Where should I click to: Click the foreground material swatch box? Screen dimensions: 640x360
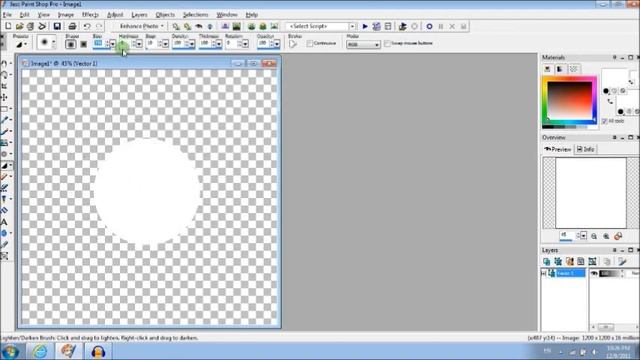tap(615, 78)
